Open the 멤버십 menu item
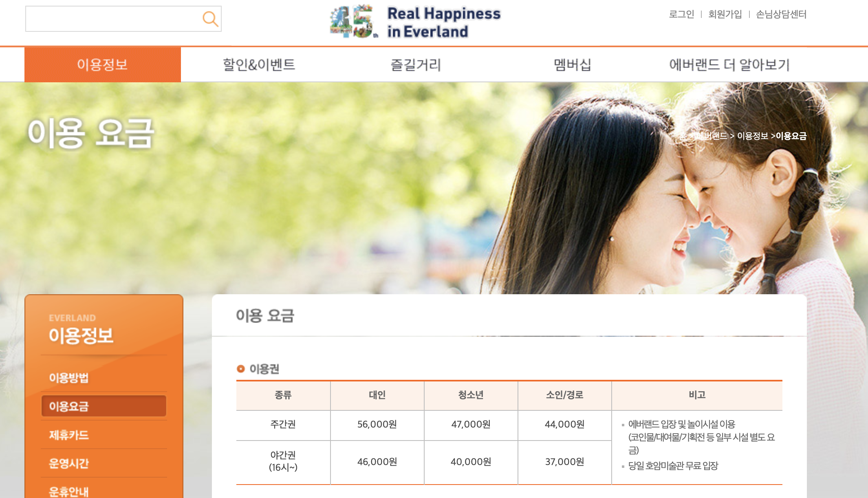This screenshot has width=868, height=498. pyautogui.click(x=572, y=64)
